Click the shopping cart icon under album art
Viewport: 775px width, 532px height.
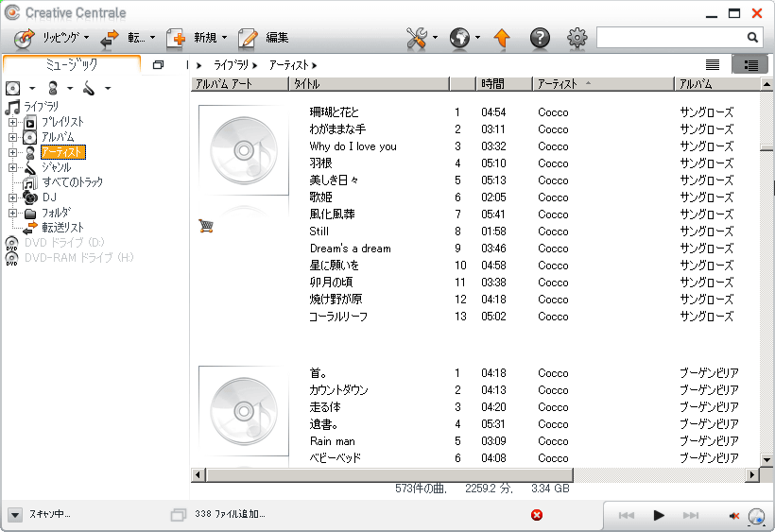tap(206, 226)
